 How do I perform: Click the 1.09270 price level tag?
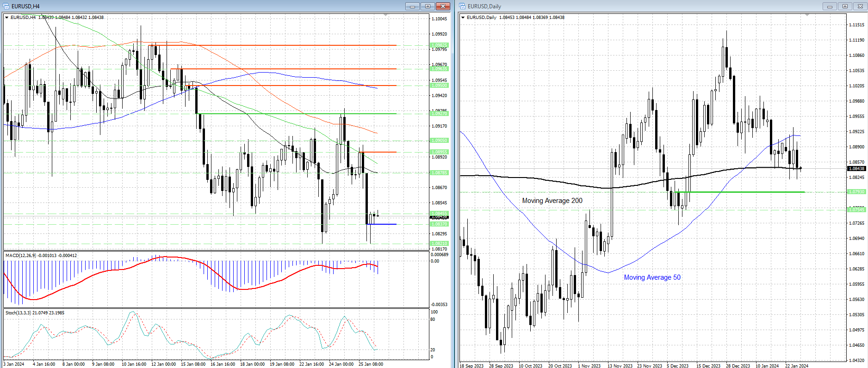[x=440, y=114]
